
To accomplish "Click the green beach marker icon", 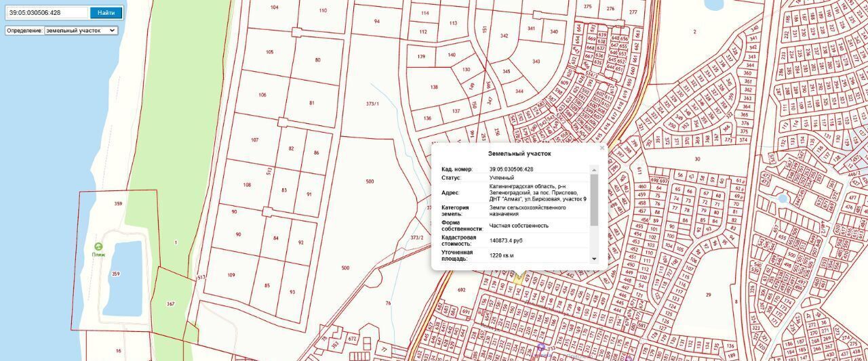I will (x=99, y=247).
